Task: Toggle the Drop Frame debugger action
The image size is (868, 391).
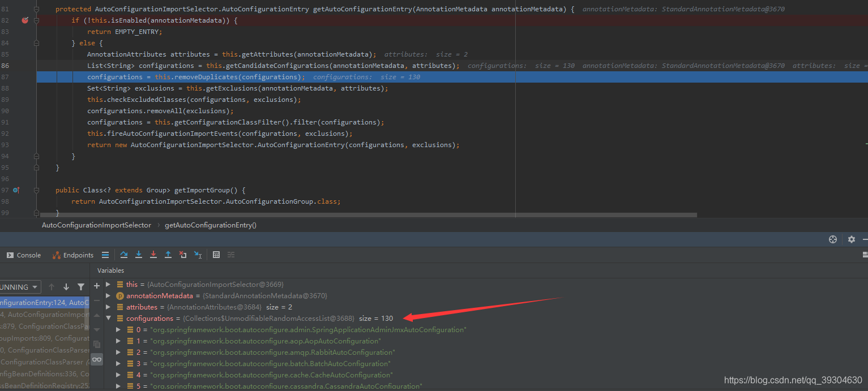Action: (x=182, y=255)
